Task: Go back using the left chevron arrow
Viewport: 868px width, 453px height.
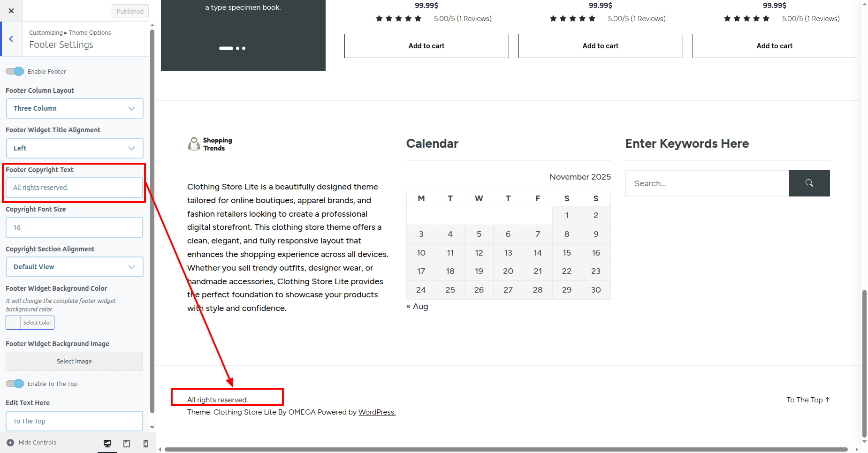Action: click(x=11, y=39)
